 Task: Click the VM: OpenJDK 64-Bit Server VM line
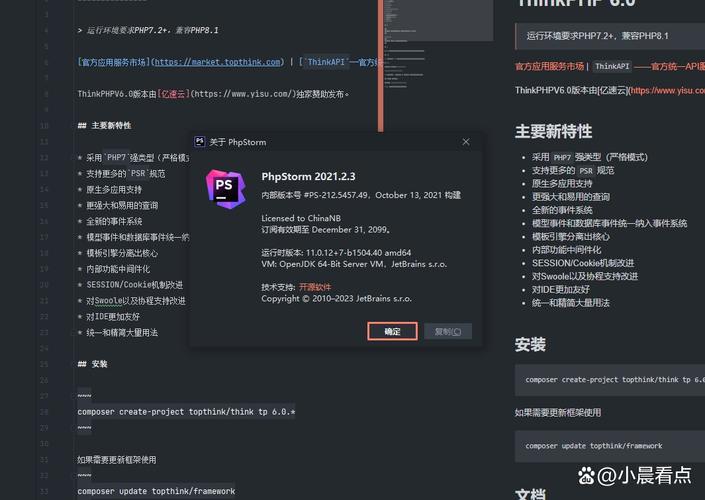[354, 264]
